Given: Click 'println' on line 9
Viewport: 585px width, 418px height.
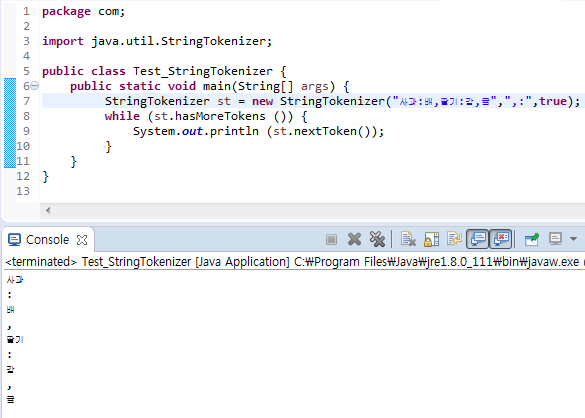Looking at the screenshot, I should pyautogui.click(x=234, y=131).
